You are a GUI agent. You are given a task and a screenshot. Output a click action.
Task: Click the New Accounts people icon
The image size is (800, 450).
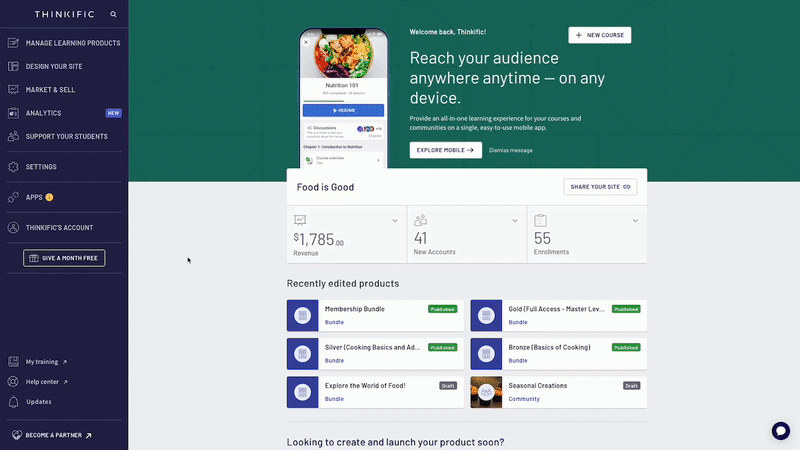click(x=420, y=220)
